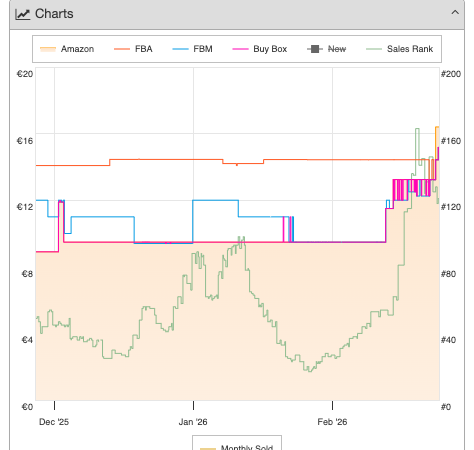Click the Dec '25 axis label
This screenshot has width=474, height=450.
pos(54,422)
